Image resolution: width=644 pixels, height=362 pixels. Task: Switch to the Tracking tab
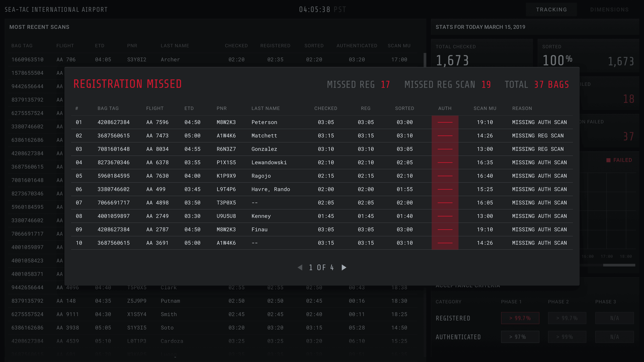tap(551, 10)
